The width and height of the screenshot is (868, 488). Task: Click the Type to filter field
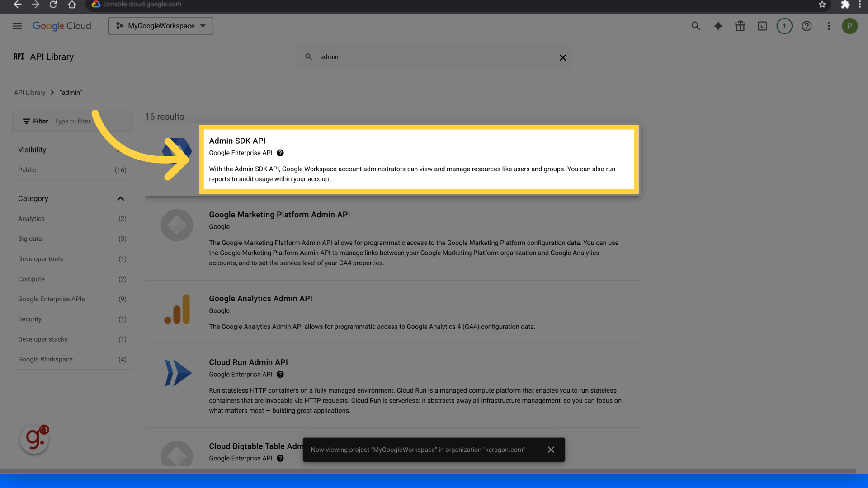click(72, 121)
